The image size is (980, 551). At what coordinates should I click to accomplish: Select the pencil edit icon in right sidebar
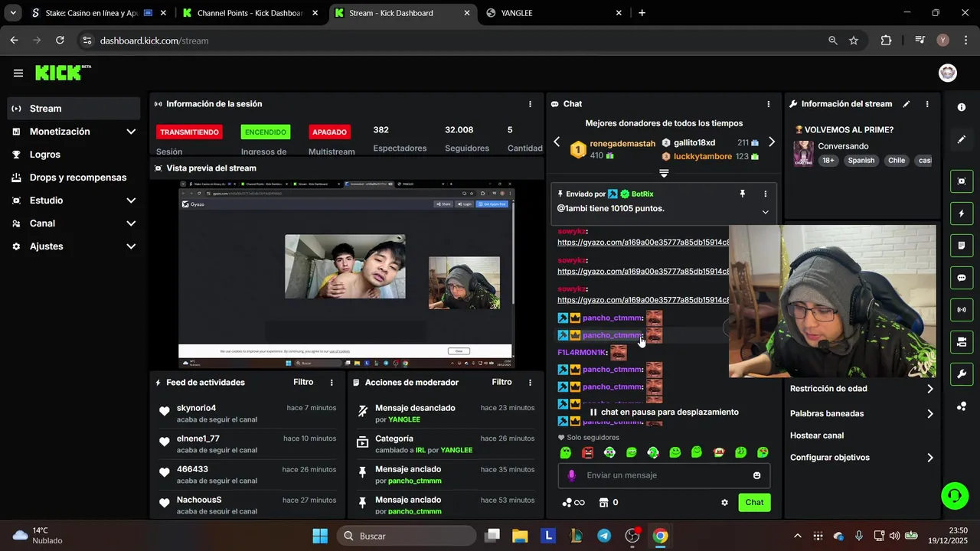(x=962, y=140)
